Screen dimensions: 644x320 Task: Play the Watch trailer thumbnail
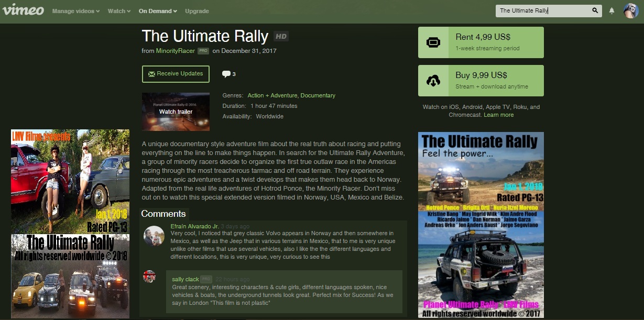[x=176, y=112]
